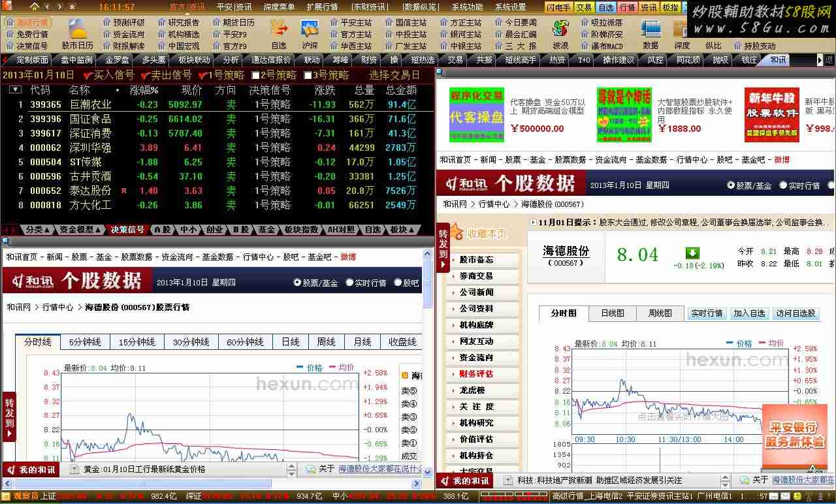Click the 转发到 share tab in right pane
This screenshot has height=504, width=836.
tap(443, 247)
